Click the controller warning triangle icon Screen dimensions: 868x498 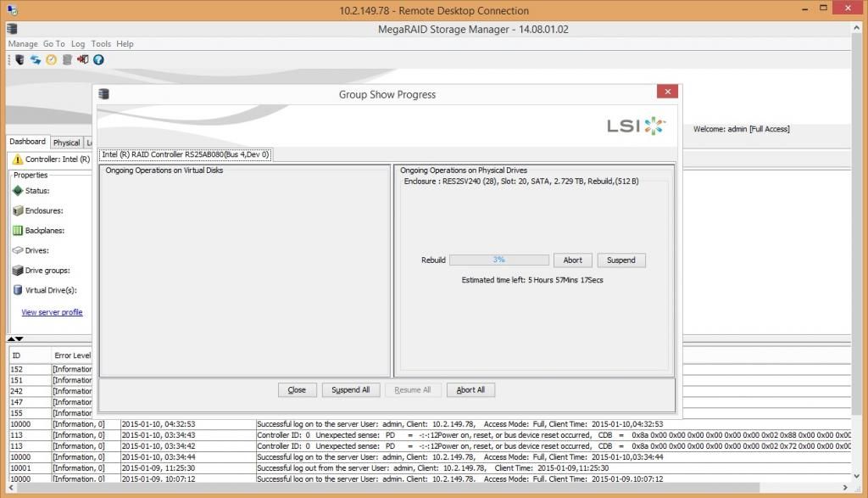pos(17,159)
